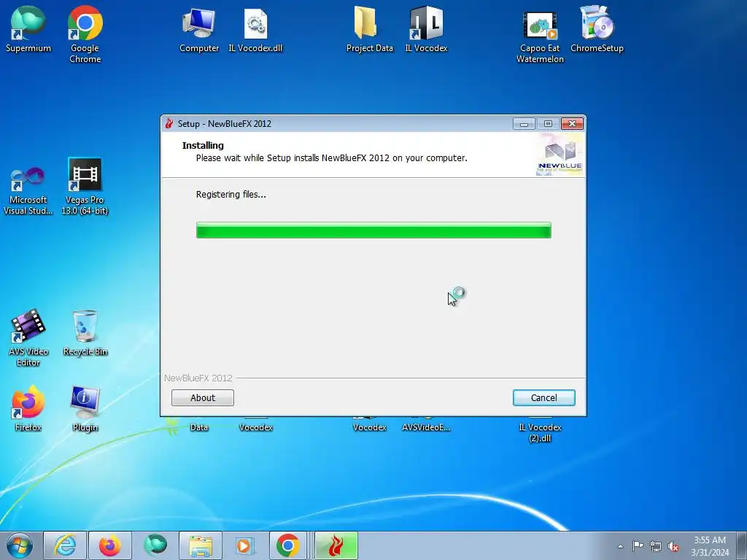Open Google Chrome desktop shortcut
Screen dimensions: 747x560
click(x=85, y=34)
